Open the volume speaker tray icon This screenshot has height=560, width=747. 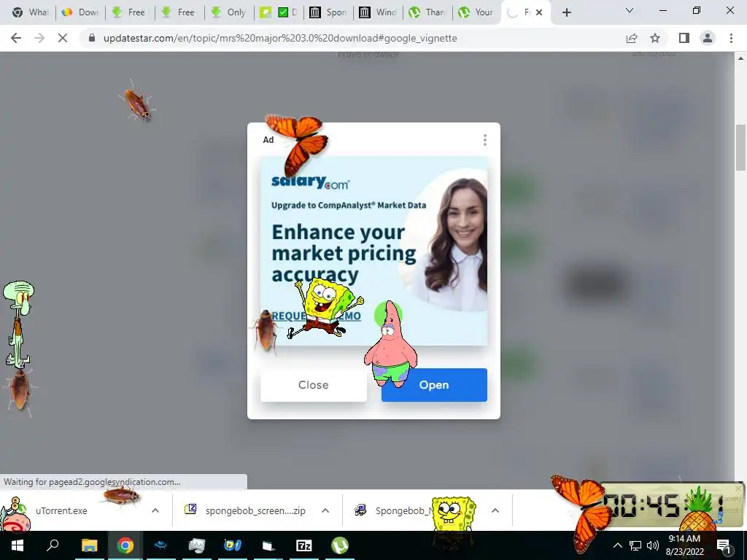[x=653, y=545]
